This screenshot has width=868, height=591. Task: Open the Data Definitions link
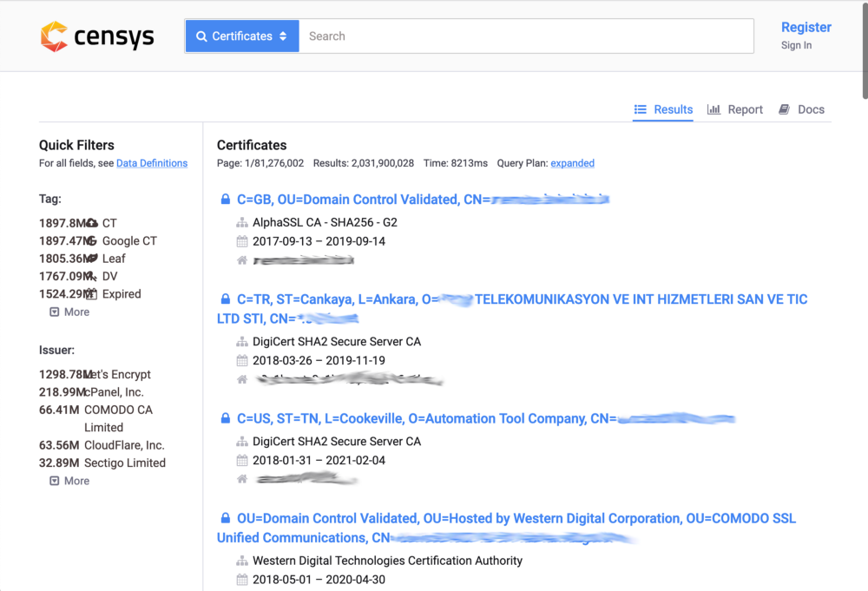pos(152,163)
